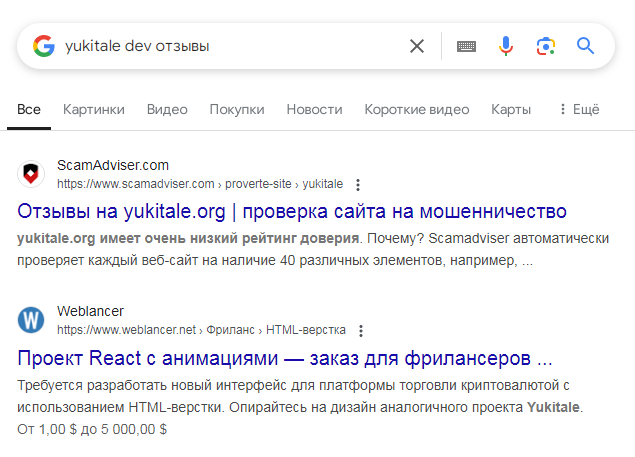Click the scamadviser.com URL breadcrumb
Screen dimensions: 635x457
(x=200, y=184)
